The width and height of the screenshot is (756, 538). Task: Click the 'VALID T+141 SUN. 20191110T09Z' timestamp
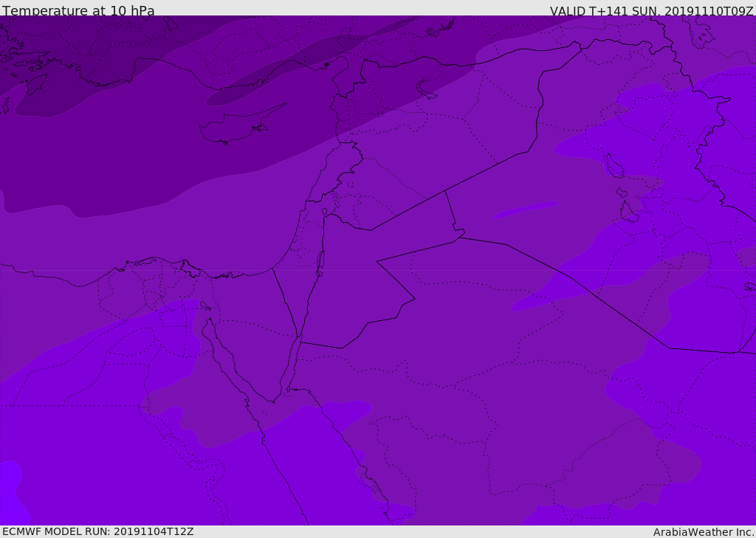(652, 10)
